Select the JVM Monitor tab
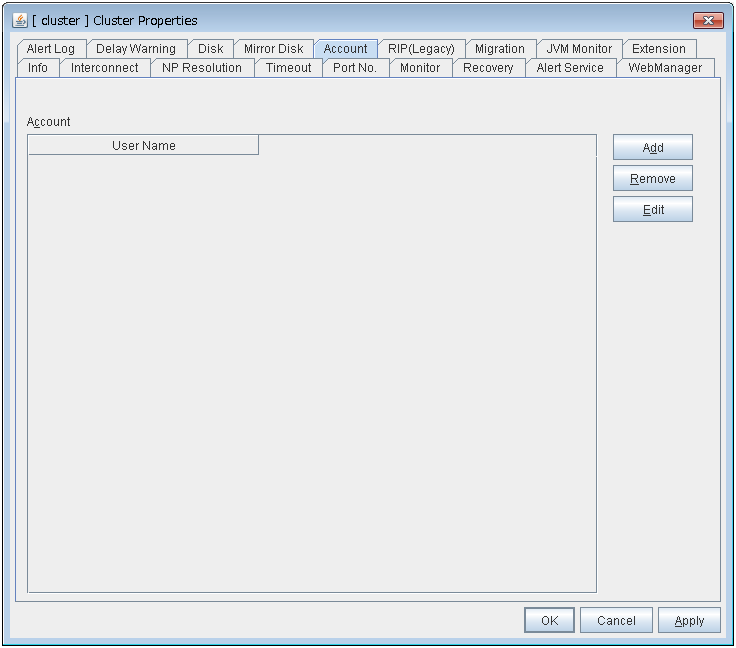736x648 pixels. [579, 49]
